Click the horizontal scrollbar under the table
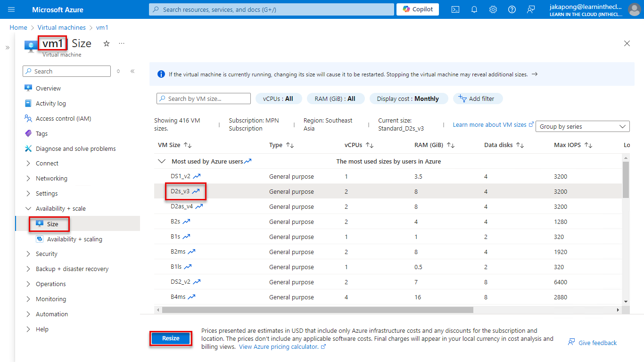644x362 pixels. pyautogui.click(x=318, y=310)
